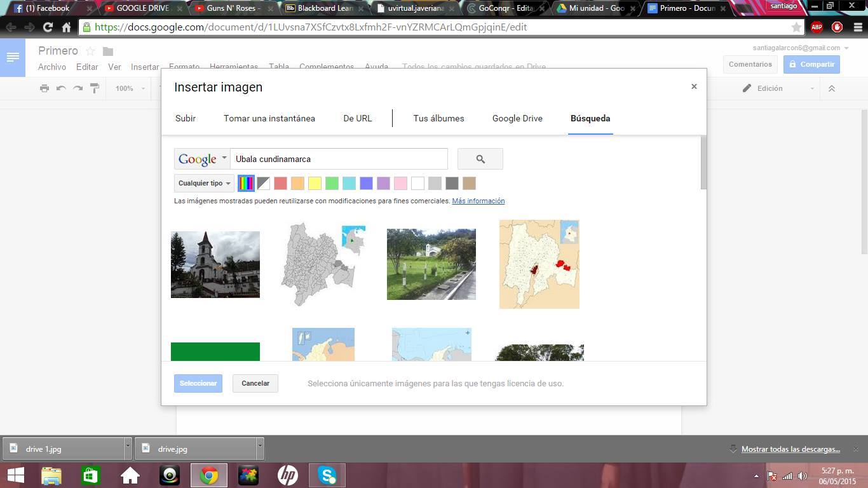Open the Edición mode dropdown
This screenshot has height=488, width=868.
[x=778, y=88]
